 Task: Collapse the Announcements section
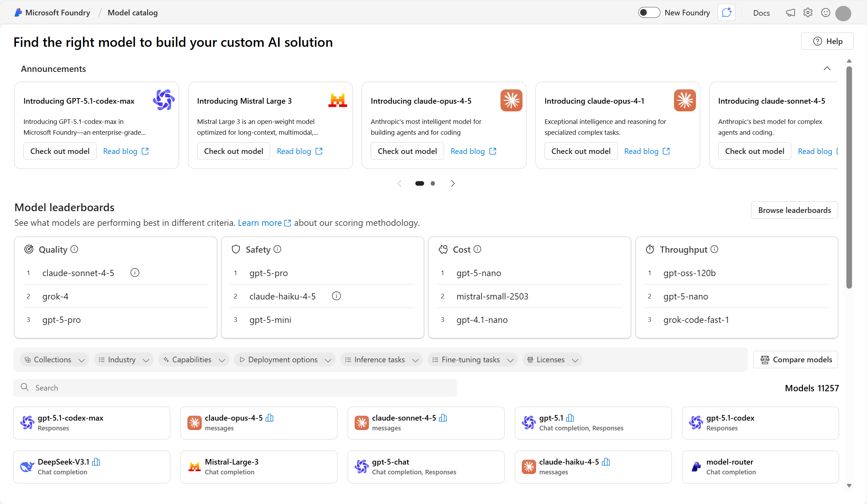[827, 68]
